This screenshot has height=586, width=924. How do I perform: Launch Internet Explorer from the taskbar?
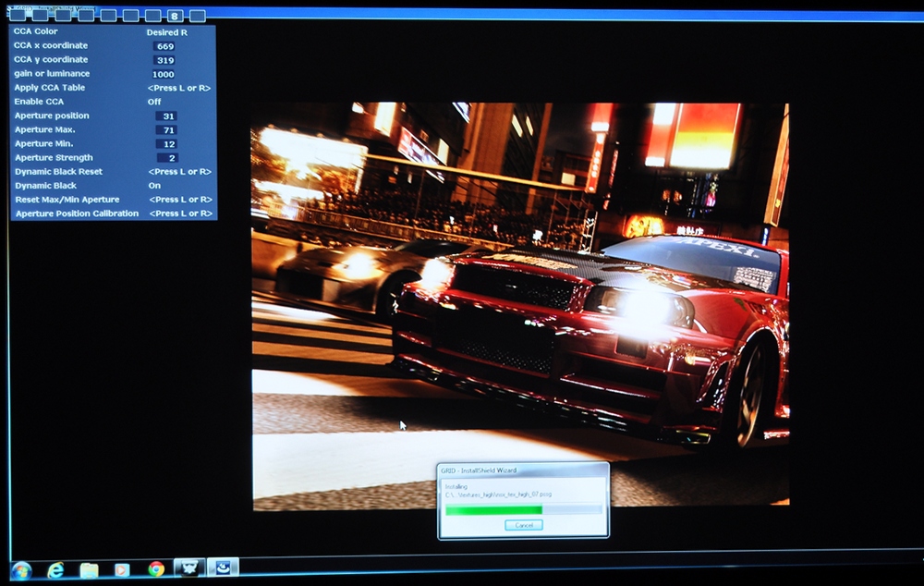55,570
